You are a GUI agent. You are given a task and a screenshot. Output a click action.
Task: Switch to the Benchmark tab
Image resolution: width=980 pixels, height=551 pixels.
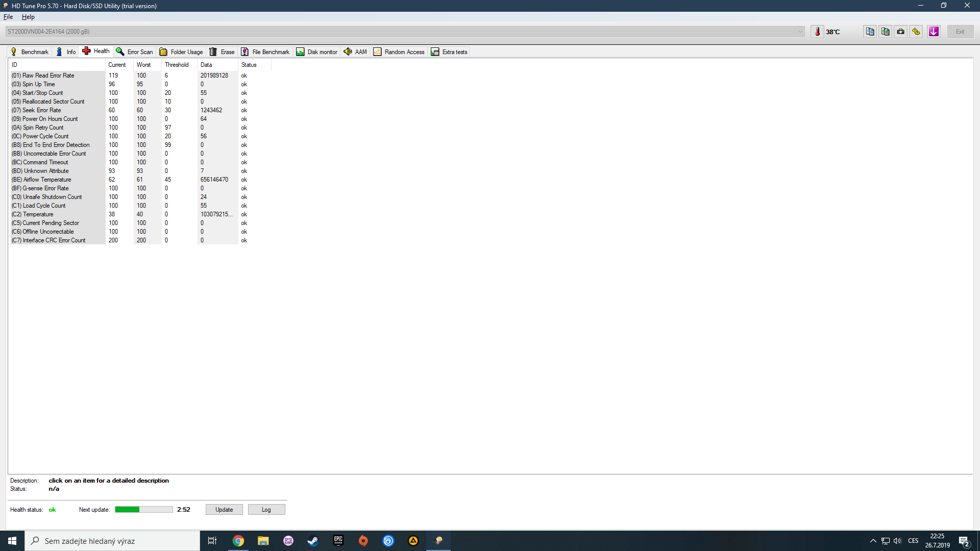[30, 52]
